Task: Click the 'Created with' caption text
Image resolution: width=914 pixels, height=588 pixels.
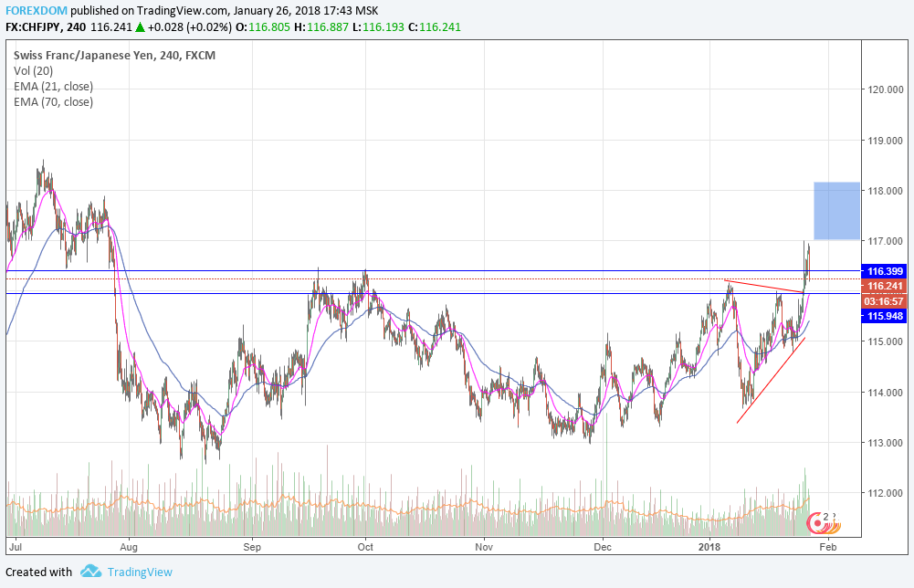Action: (x=38, y=572)
